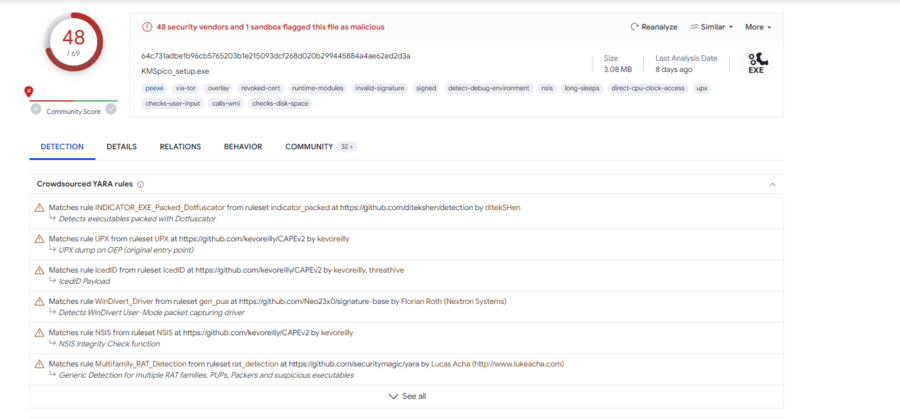Image resolution: width=900 pixels, height=419 pixels.
Task: Open the WinDivert_Driver rule link
Action: pos(125,301)
